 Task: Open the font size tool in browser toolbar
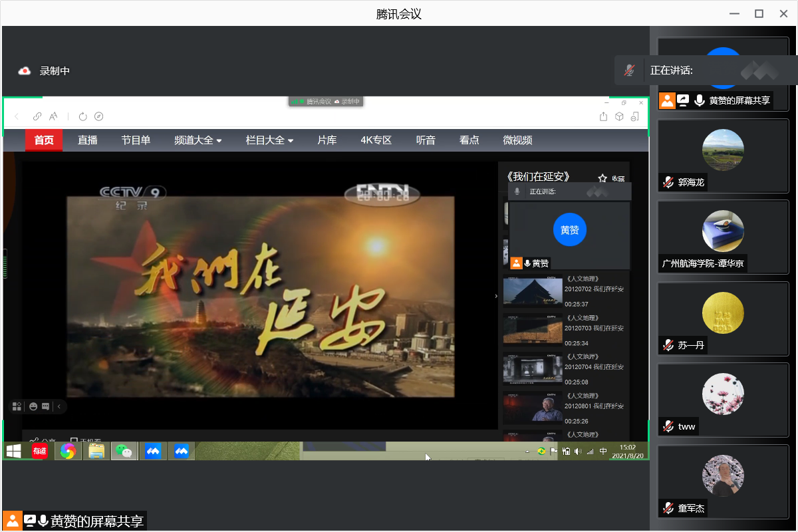click(53, 116)
